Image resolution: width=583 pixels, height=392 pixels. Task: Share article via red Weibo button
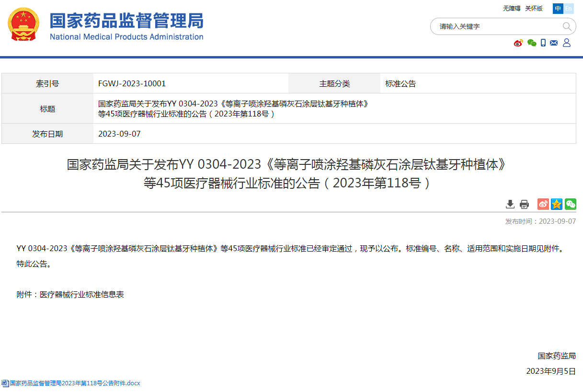[x=543, y=204]
